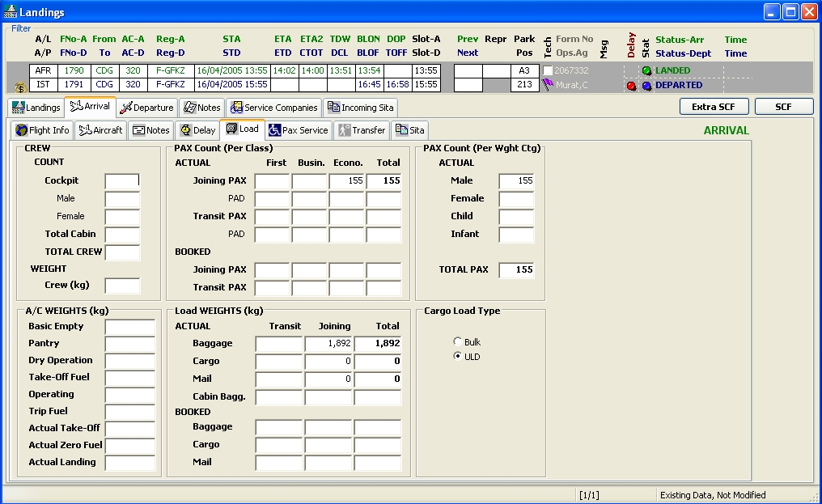
Task: Select the ULD cargo load type
Action: 458,356
